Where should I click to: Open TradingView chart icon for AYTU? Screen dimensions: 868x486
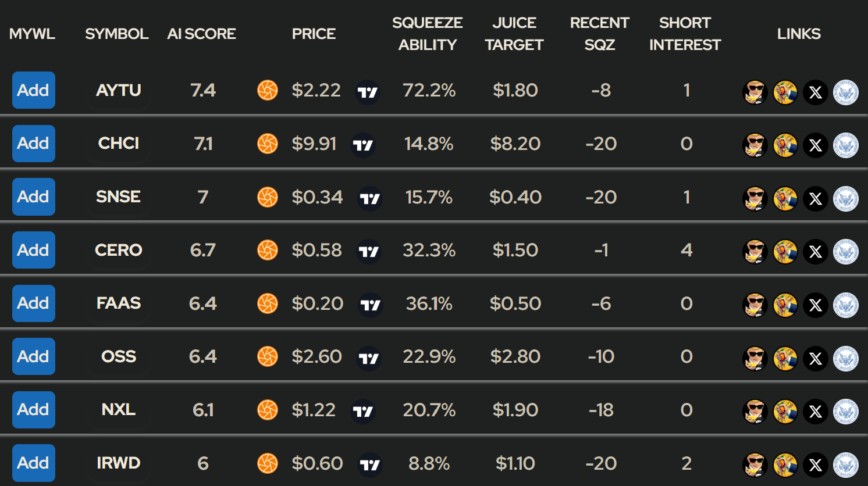point(368,92)
